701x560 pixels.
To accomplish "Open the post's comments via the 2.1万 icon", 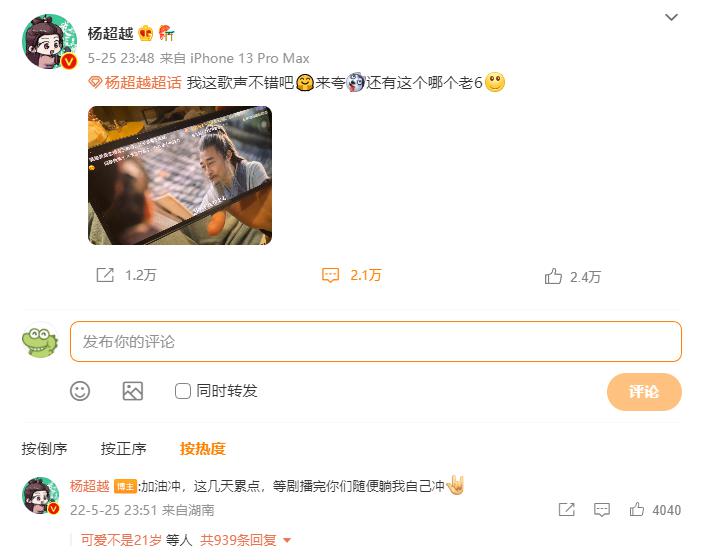I will point(330,275).
